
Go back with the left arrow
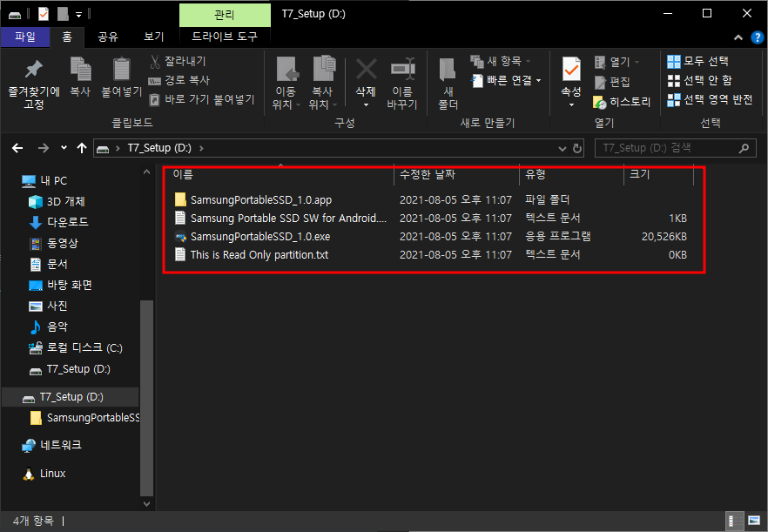click(17, 148)
